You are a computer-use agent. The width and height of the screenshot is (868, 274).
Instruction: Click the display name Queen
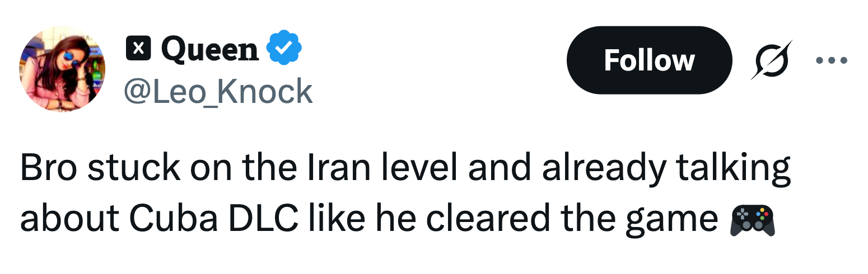pos(210,49)
